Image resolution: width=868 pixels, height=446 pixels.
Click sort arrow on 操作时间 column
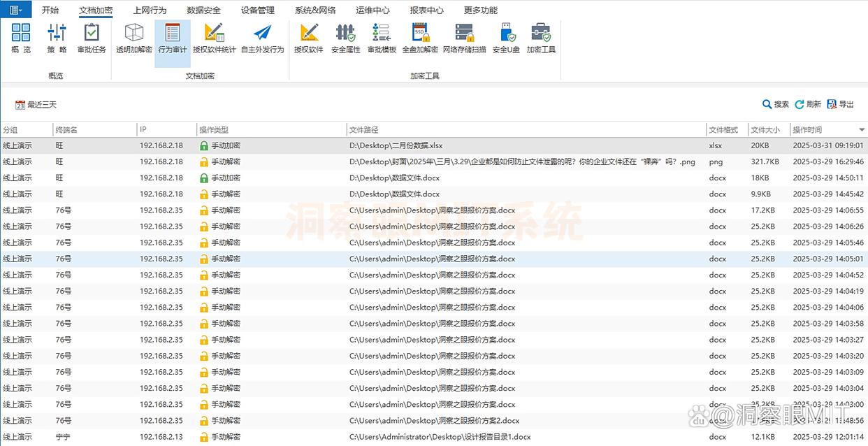point(861,130)
